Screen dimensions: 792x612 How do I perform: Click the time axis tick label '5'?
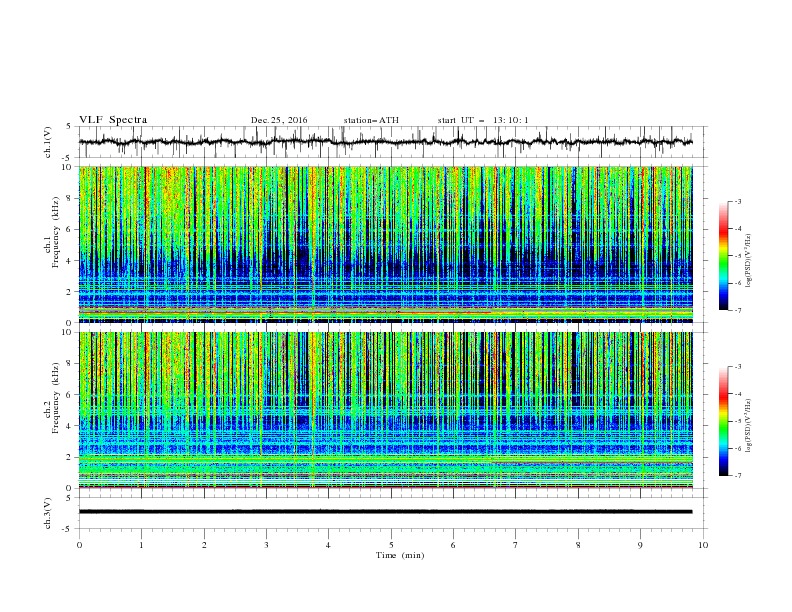coord(391,545)
